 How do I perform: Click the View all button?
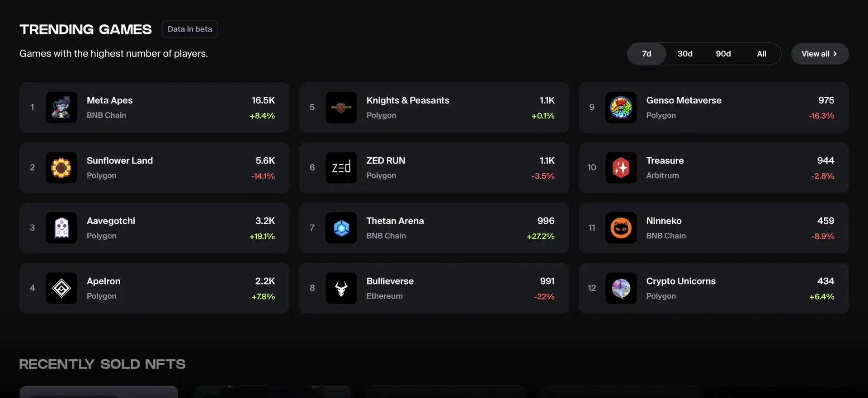pos(820,54)
